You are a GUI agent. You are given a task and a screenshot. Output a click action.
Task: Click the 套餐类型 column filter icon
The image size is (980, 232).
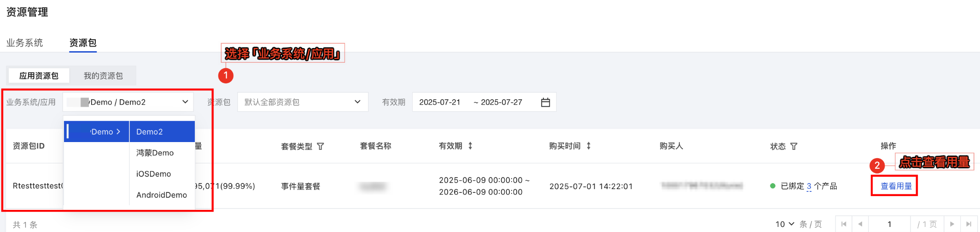321,146
